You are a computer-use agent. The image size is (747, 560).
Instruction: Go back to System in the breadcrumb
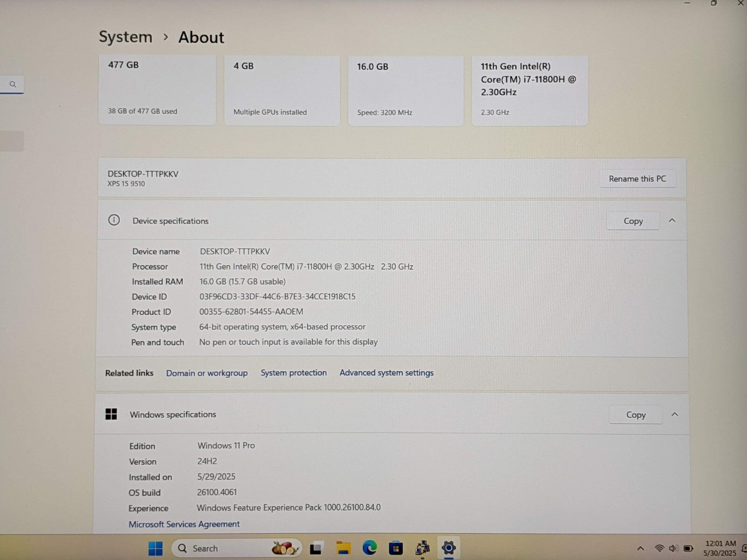[x=126, y=37]
